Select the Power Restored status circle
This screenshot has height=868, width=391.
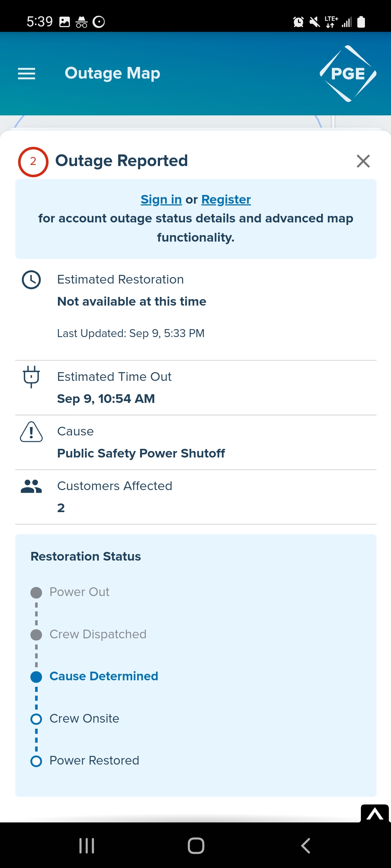36,761
